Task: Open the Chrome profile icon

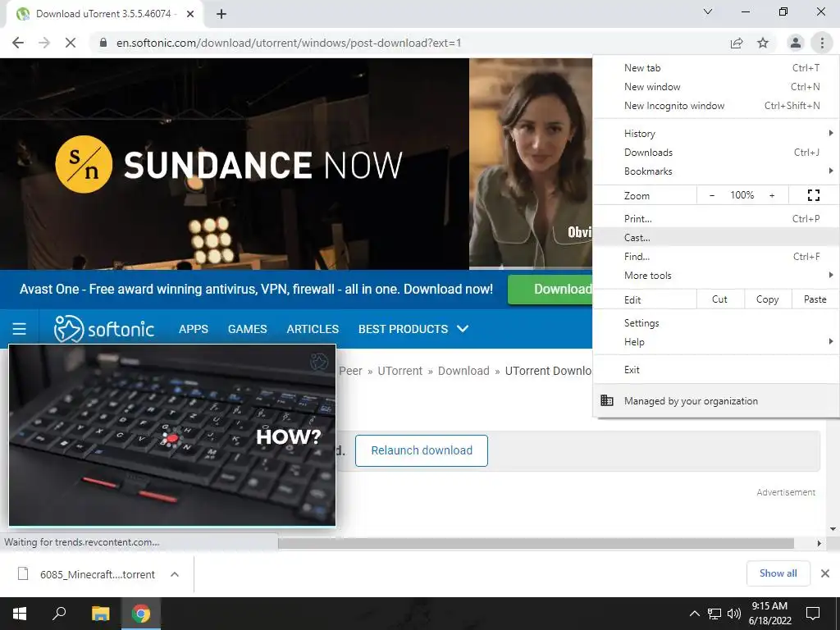Action: (796, 43)
